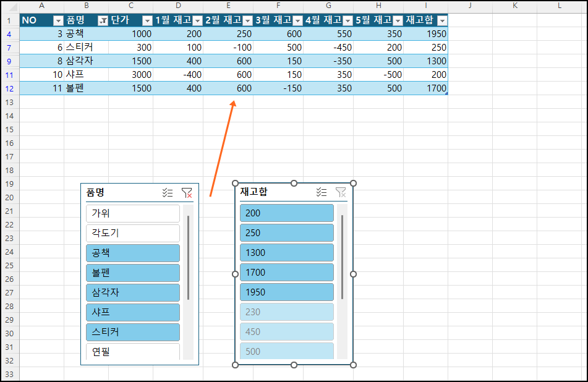Viewport: 588px width, 382px height.
Task: Open the 단가 column filter dropdown
Action: click(x=147, y=20)
